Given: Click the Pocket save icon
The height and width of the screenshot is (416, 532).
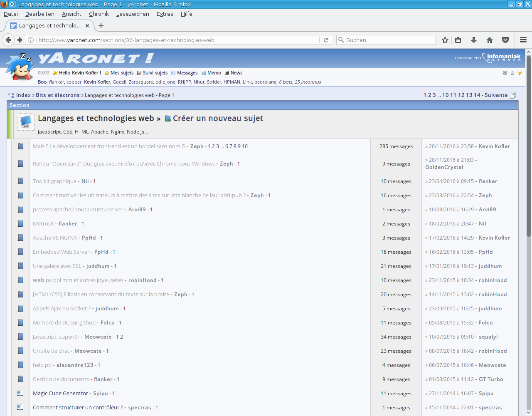Looking at the screenshot, I should (505, 40).
